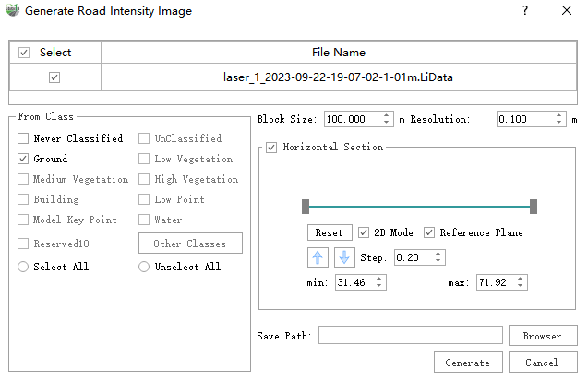Increase Resolution value using up spinner
The height and width of the screenshot is (381, 588).
click(559, 115)
